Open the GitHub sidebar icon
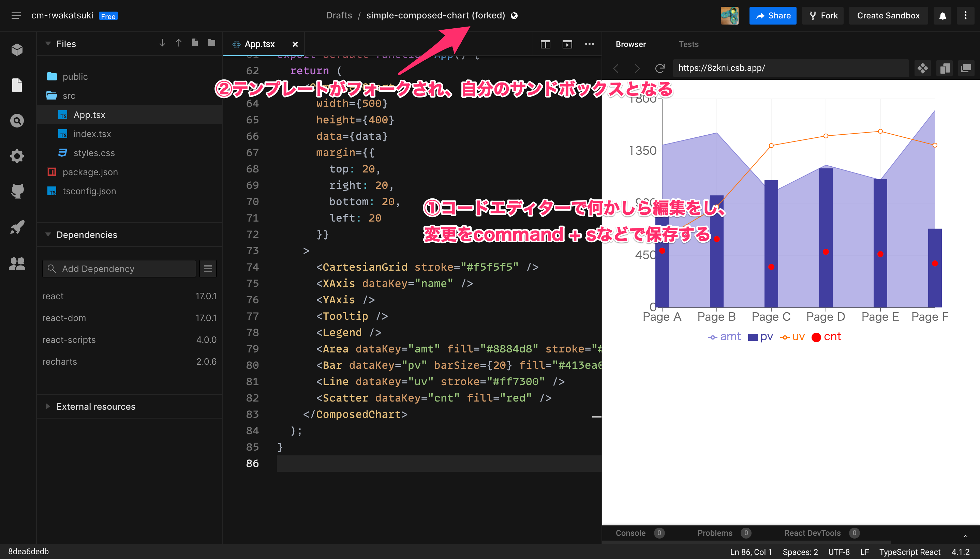 pos(17,191)
